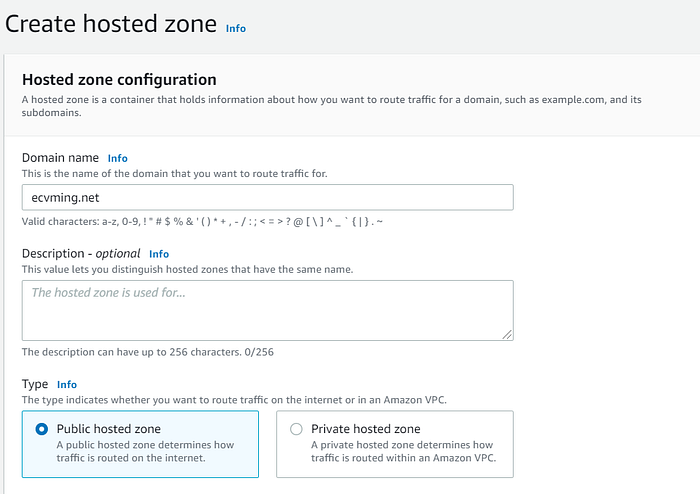Click the "Create hosted zone" page heading
The height and width of the screenshot is (494, 700).
[x=111, y=24]
